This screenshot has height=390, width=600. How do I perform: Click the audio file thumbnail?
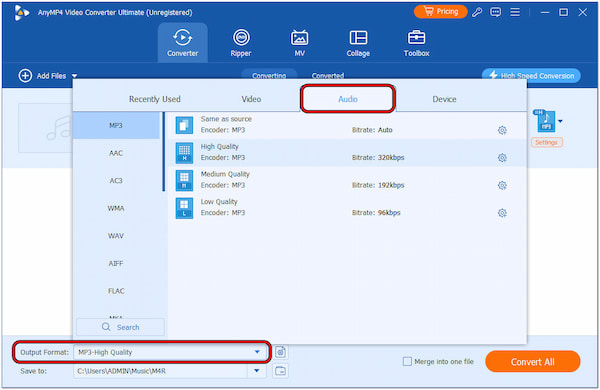point(45,128)
